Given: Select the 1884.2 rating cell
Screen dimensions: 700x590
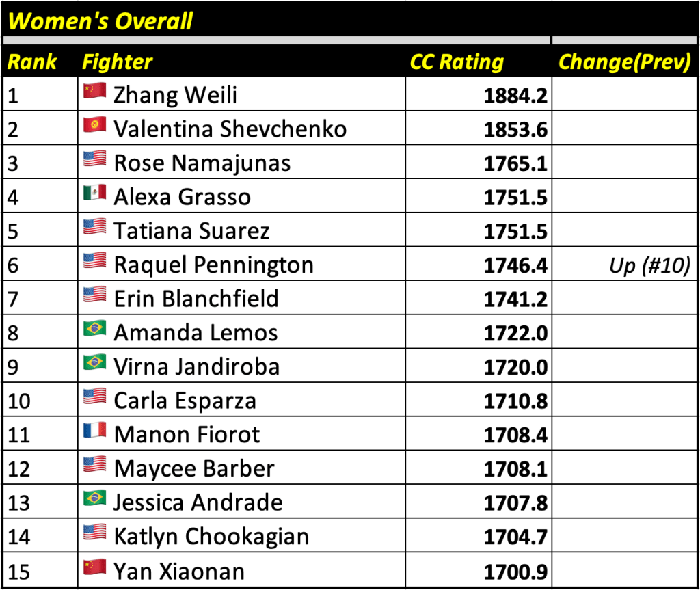Looking at the screenshot, I should coord(515,95).
